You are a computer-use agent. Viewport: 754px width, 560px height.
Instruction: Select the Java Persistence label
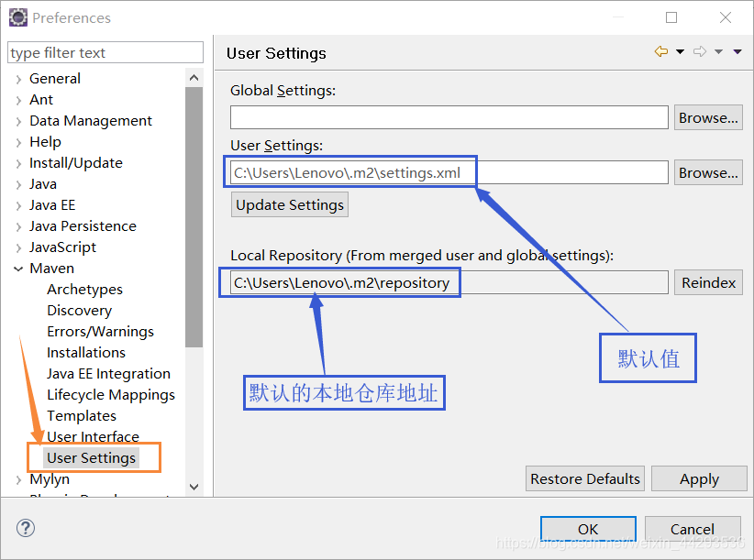(x=83, y=225)
